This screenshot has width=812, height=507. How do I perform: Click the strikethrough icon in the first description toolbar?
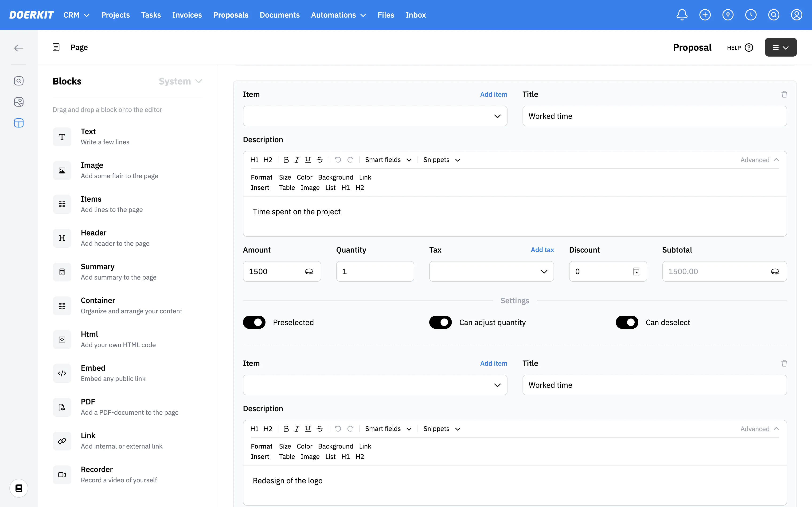coord(320,160)
